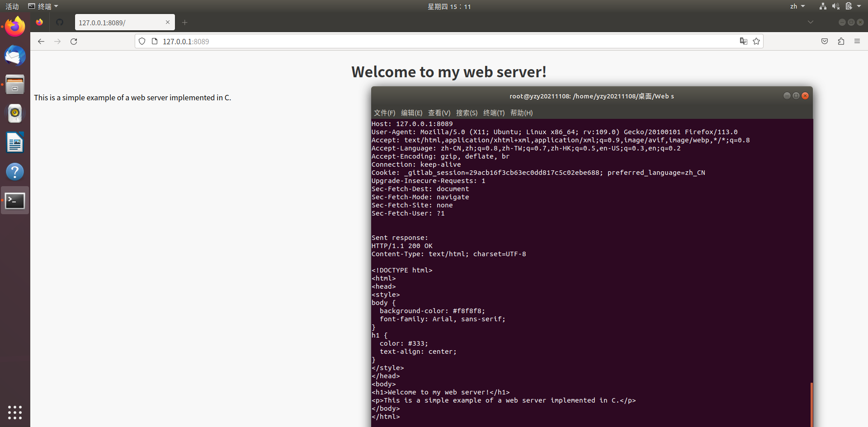Click the 'HTTP/1.1 200 OK' terminal line

click(x=402, y=246)
